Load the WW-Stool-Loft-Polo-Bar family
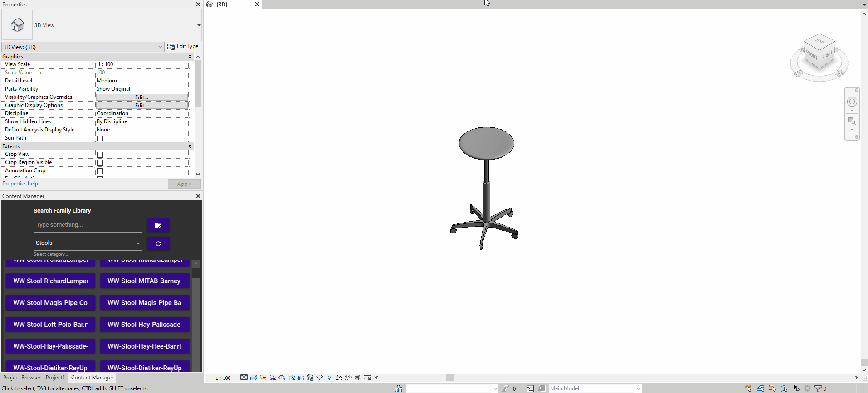 50,325
